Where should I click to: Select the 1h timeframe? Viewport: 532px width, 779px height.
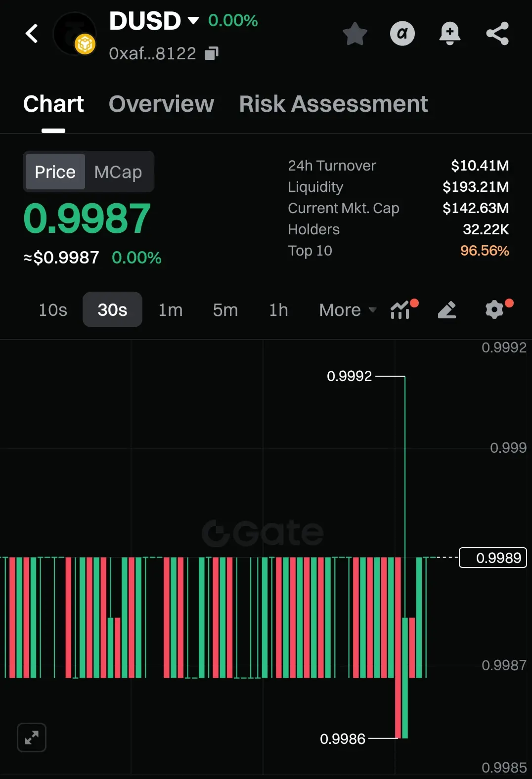pyautogui.click(x=278, y=310)
